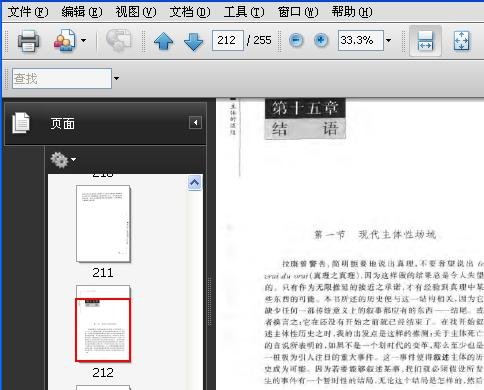The width and height of the screenshot is (484, 390).
Task: Open the 查找 options dropdown arrow
Action: click(x=116, y=79)
